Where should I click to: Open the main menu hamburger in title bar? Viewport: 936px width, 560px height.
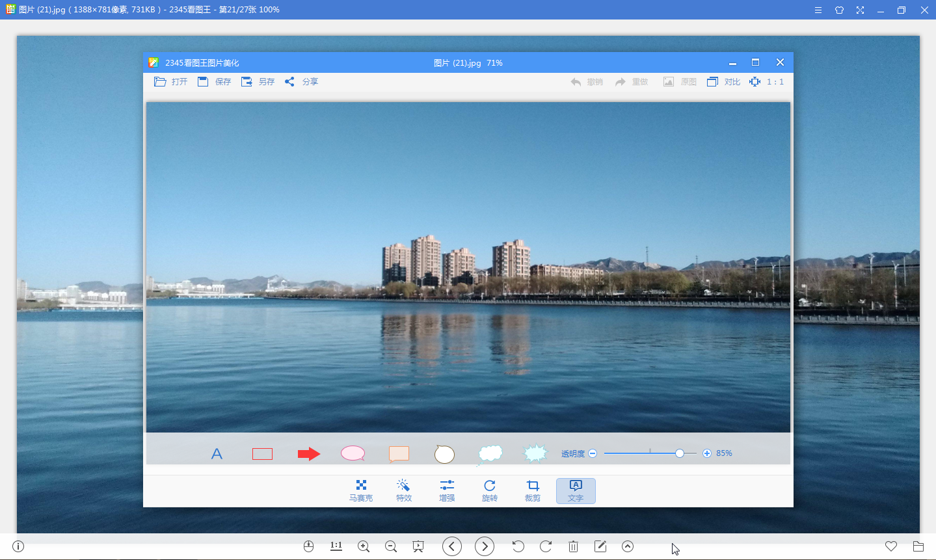coord(818,10)
